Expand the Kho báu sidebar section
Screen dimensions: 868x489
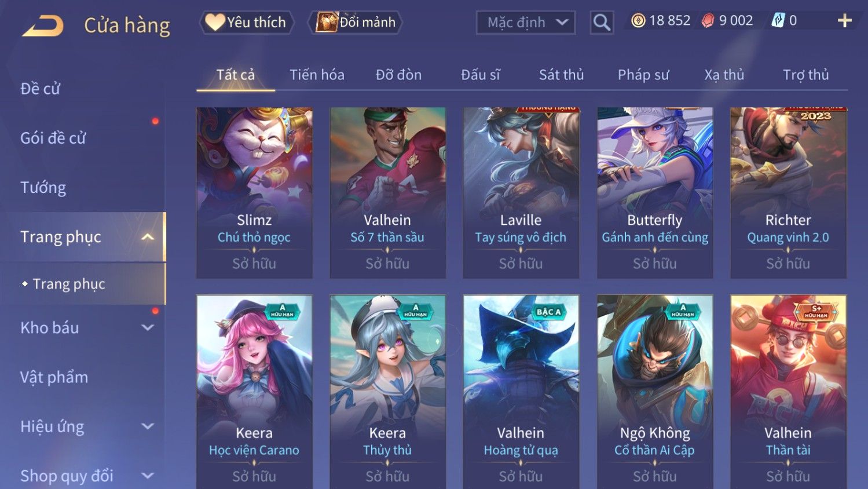148,328
